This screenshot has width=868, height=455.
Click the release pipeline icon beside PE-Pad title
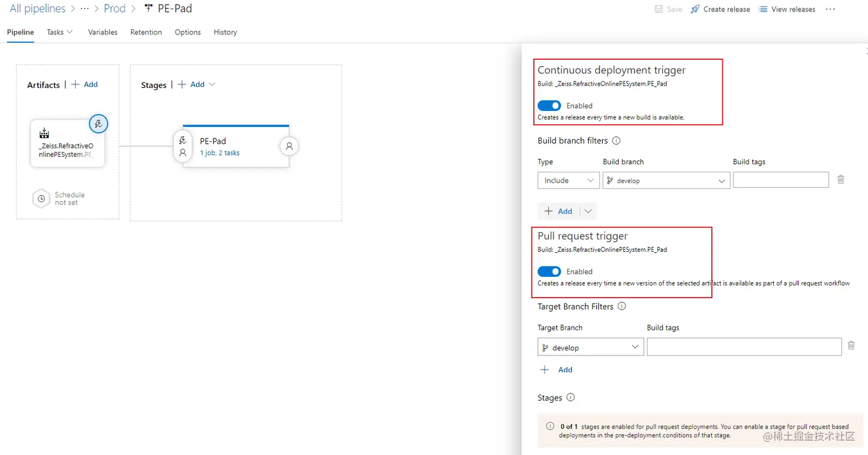point(149,9)
